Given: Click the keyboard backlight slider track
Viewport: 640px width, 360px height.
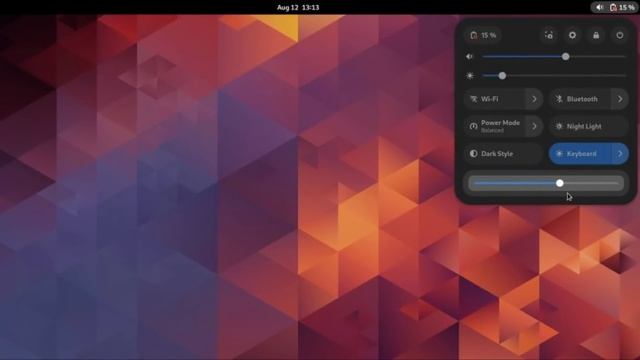Looking at the screenshot, I should (x=546, y=183).
